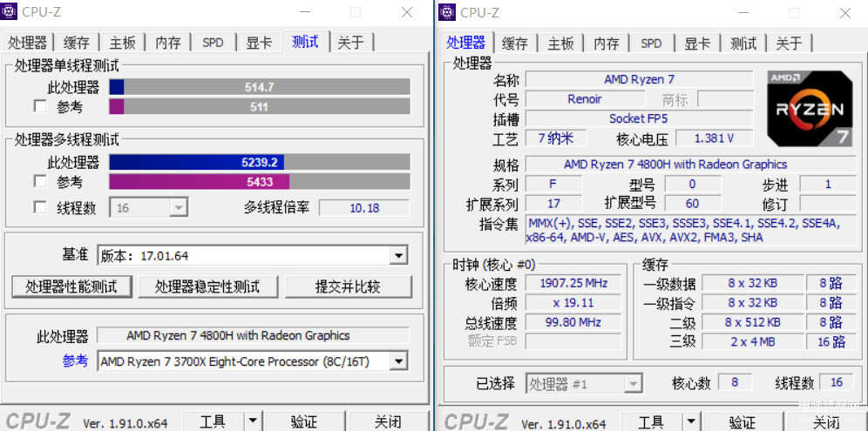
Task: Toggle the multi-thread 参考 checkbox
Action: pos(40,181)
